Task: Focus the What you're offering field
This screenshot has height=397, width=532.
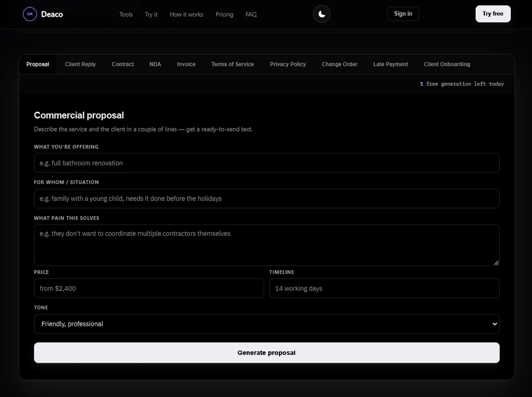Action: pyautogui.click(x=267, y=163)
